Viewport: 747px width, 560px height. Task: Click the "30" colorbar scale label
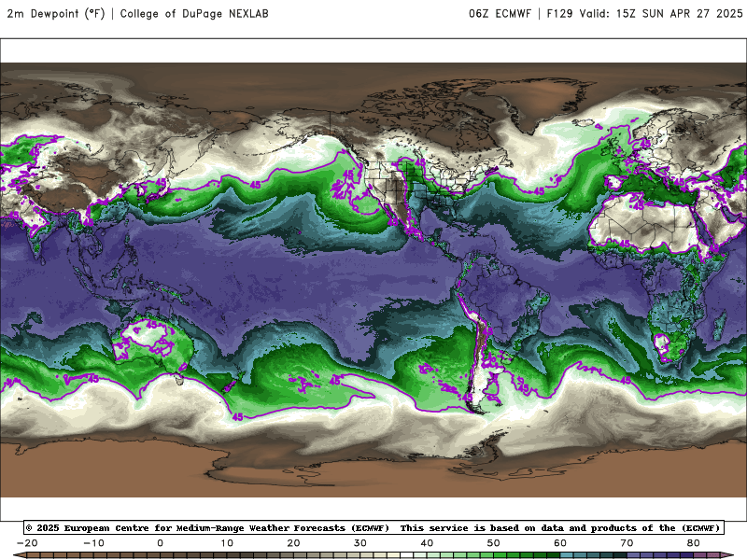tap(360, 543)
